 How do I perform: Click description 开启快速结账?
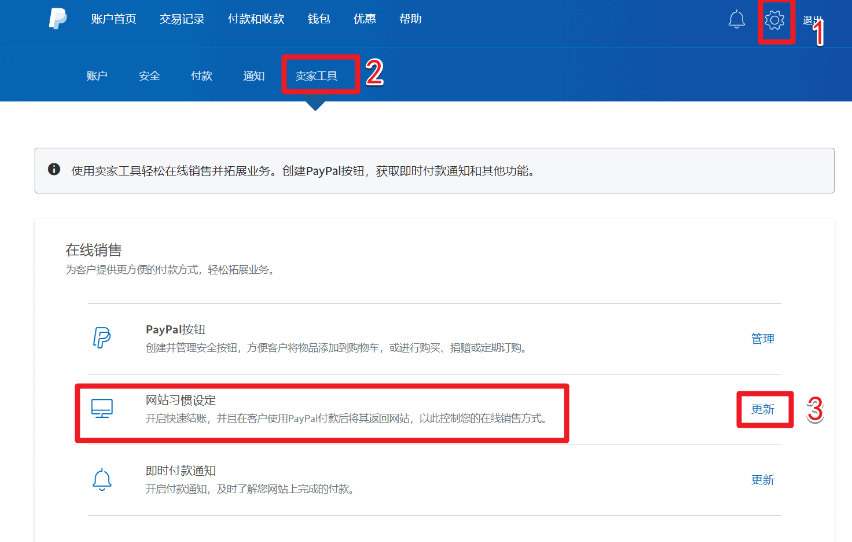[x=346, y=419]
